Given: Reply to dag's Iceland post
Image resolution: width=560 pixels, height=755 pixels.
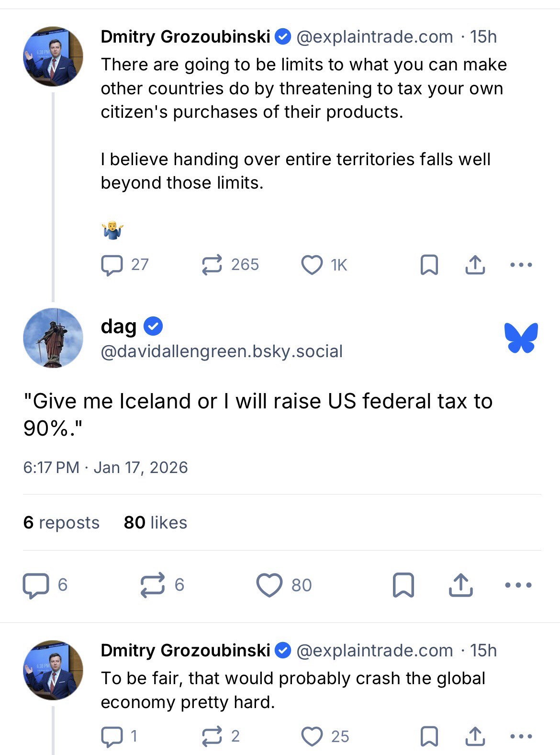Looking at the screenshot, I should pos(36,585).
